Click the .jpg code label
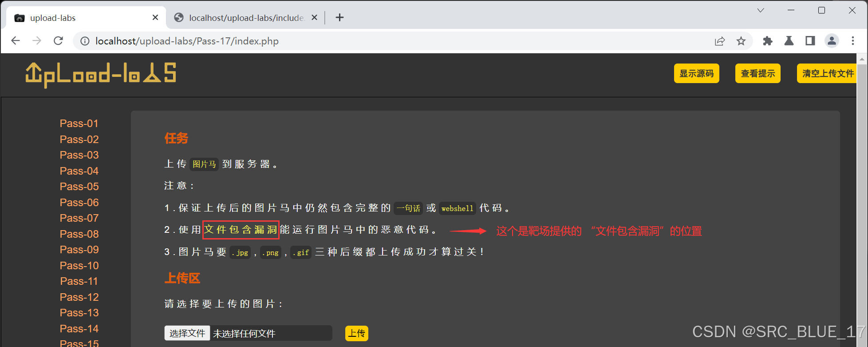The width and height of the screenshot is (868, 347). pos(240,252)
